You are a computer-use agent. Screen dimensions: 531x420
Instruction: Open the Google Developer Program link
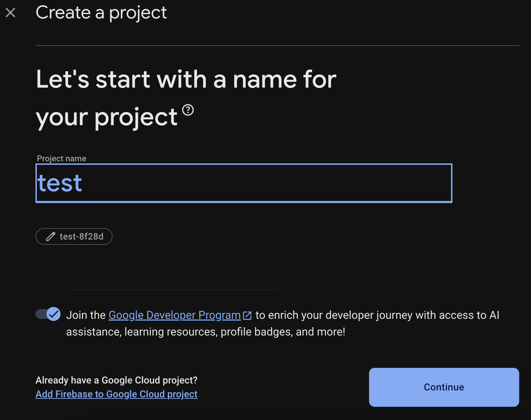pos(174,315)
